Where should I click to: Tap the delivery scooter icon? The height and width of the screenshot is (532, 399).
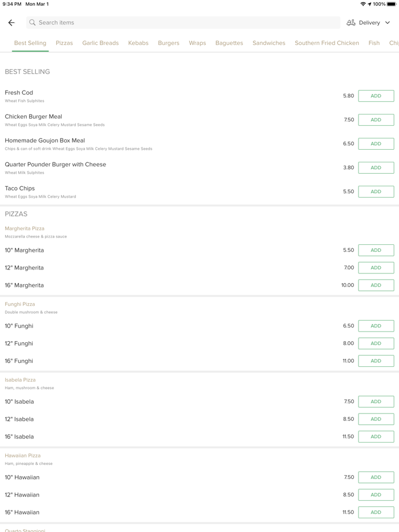(351, 23)
